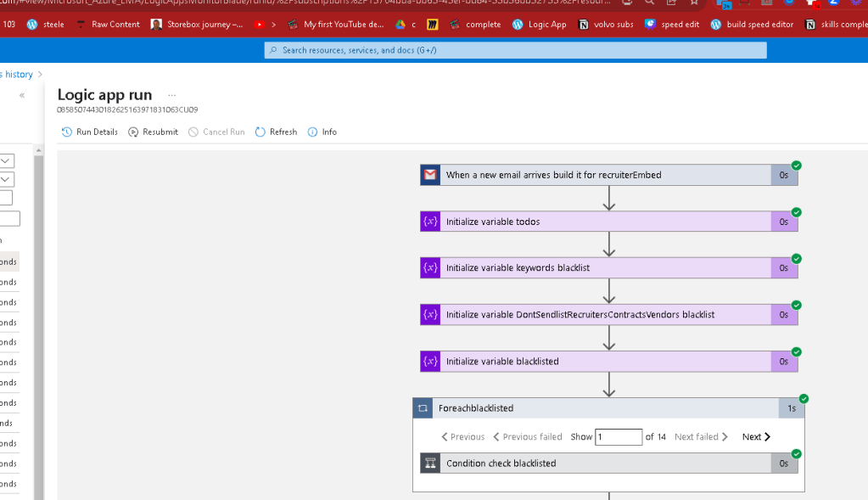Expand 'Initialize variable blacklisted' action
Viewport: 868px width, 500px height.
609,361
